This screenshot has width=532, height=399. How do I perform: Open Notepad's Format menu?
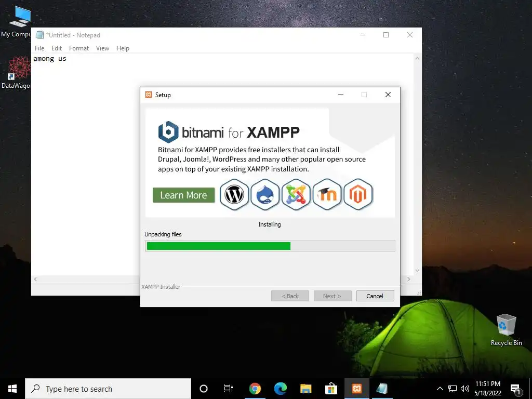(79, 48)
